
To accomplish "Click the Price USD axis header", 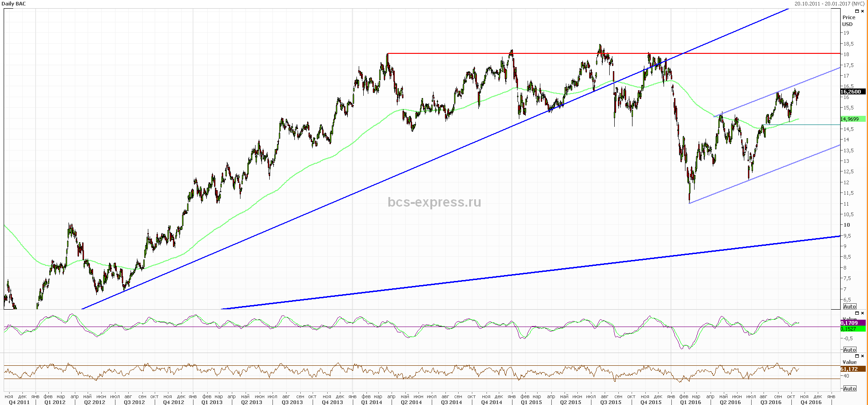I will 848,21.
